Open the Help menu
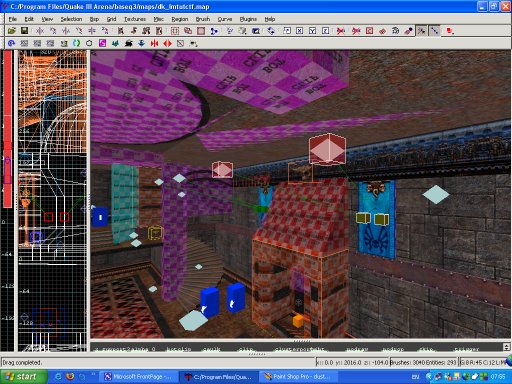This screenshot has width=512, height=384. 270,19
